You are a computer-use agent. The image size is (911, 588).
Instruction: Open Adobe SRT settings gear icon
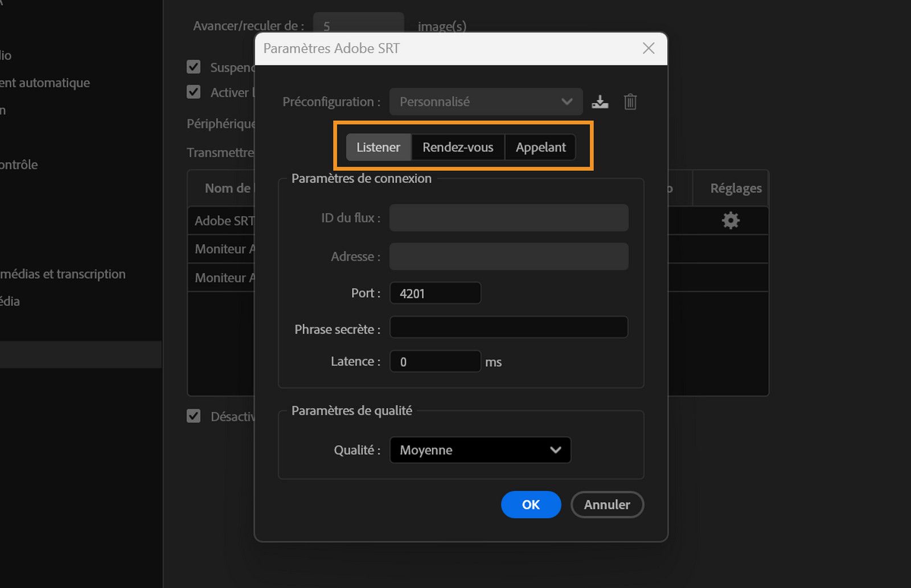click(x=731, y=220)
